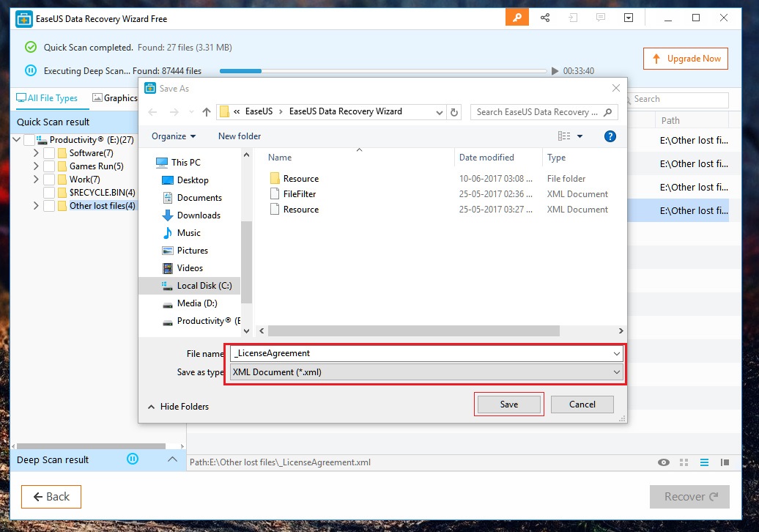Open view options dropdown arrow
Image resolution: width=759 pixels, height=532 pixels.
tap(580, 136)
